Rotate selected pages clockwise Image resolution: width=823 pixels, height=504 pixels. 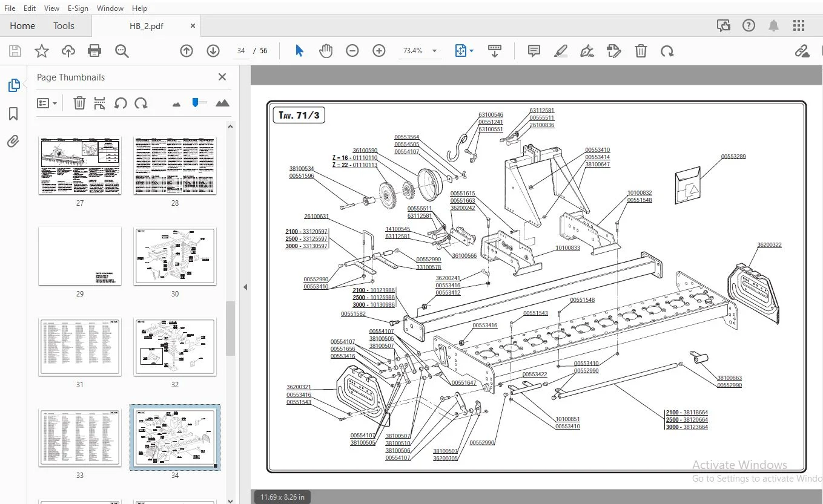141,103
